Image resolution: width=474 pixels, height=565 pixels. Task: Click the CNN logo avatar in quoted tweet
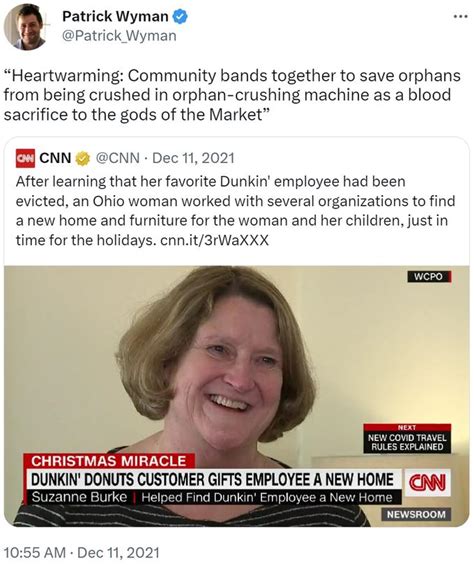pyautogui.click(x=25, y=158)
